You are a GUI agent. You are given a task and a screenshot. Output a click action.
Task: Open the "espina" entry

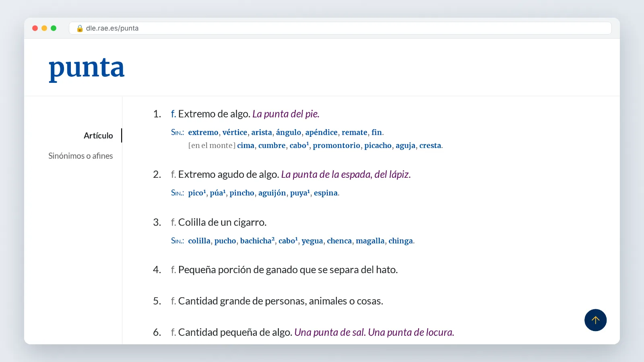point(326,193)
